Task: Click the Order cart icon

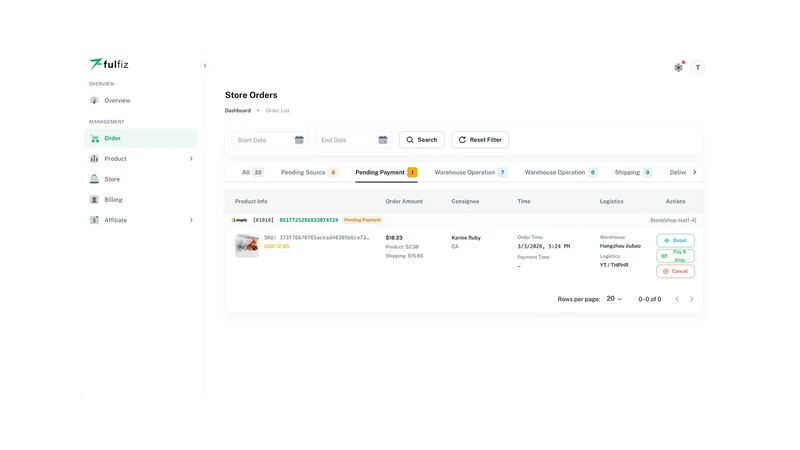Action: [x=94, y=138]
